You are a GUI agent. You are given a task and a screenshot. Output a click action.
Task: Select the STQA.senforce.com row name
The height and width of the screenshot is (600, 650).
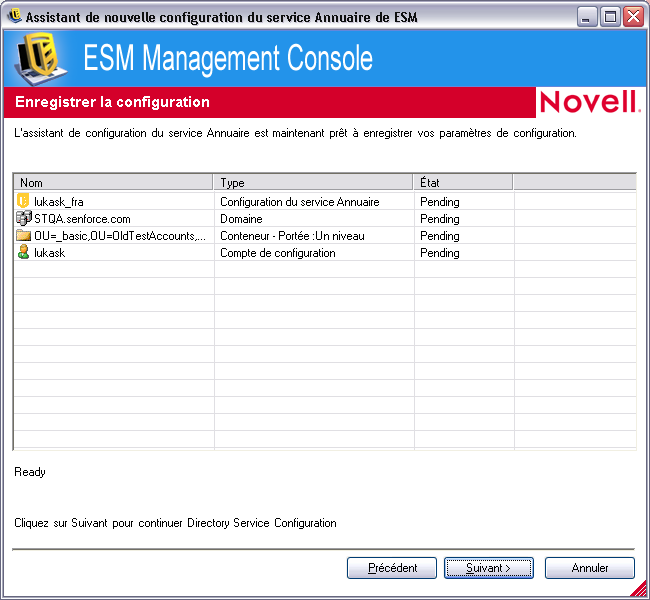82,219
